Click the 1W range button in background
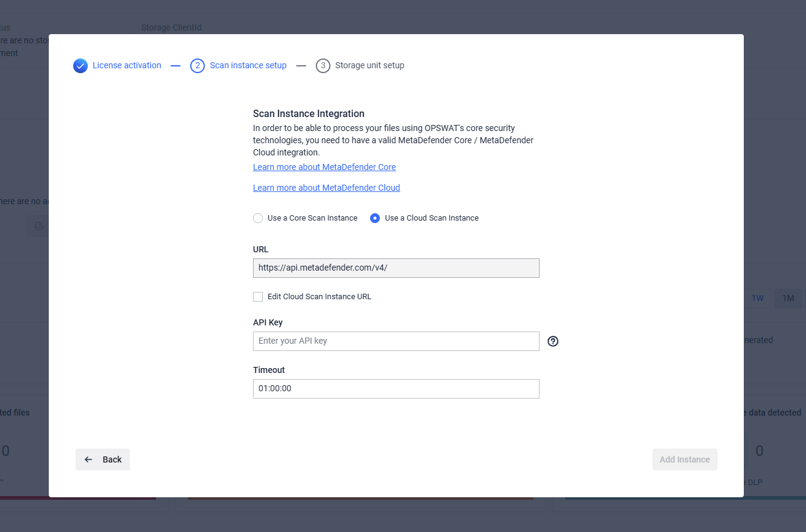The height and width of the screenshot is (532, 806). [757, 298]
